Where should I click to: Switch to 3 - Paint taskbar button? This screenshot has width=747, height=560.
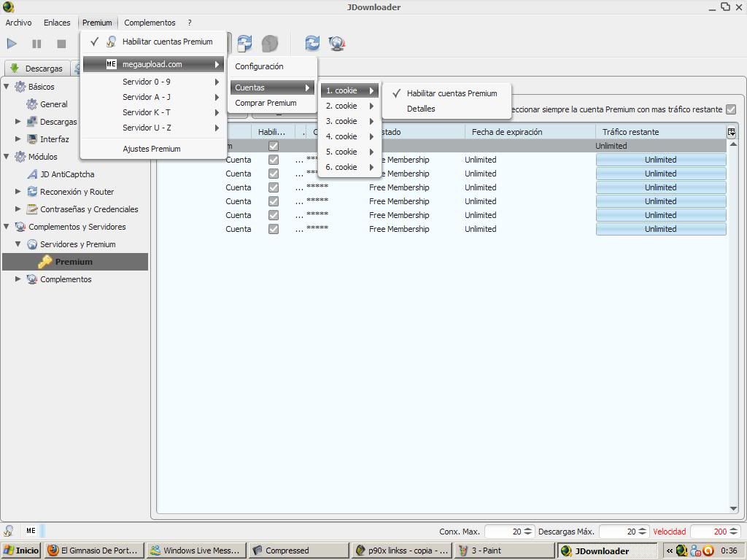[x=505, y=551]
